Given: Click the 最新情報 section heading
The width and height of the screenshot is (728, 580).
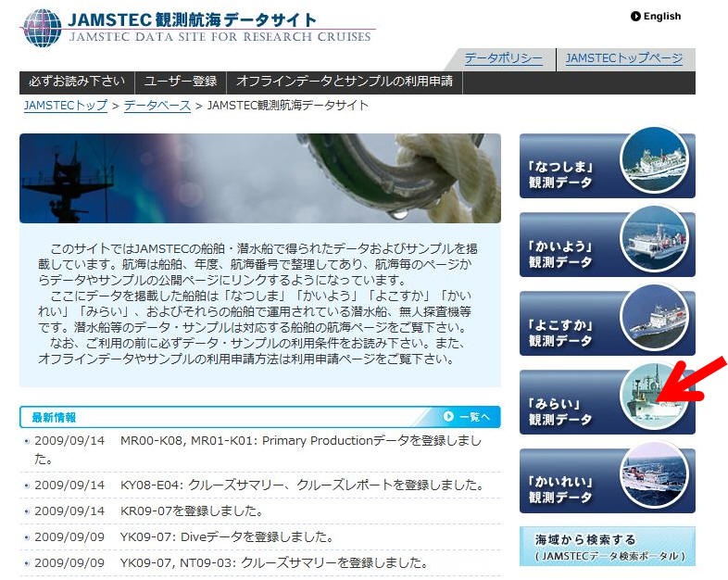Looking at the screenshot, I should click(x=55, y=418).
